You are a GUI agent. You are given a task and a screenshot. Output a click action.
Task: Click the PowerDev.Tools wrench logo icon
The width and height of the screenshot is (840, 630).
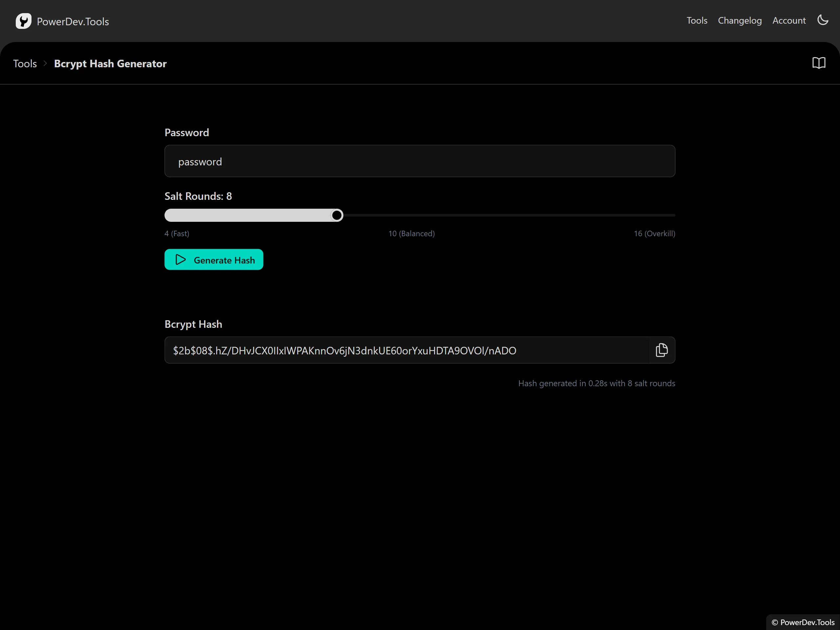click(24, 21)
